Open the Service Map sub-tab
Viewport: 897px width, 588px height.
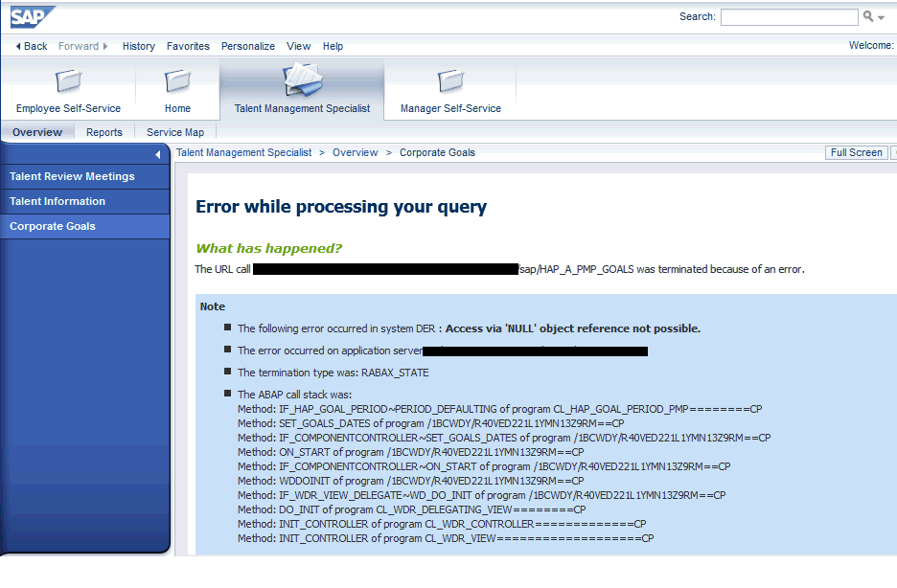pos(175,132)
